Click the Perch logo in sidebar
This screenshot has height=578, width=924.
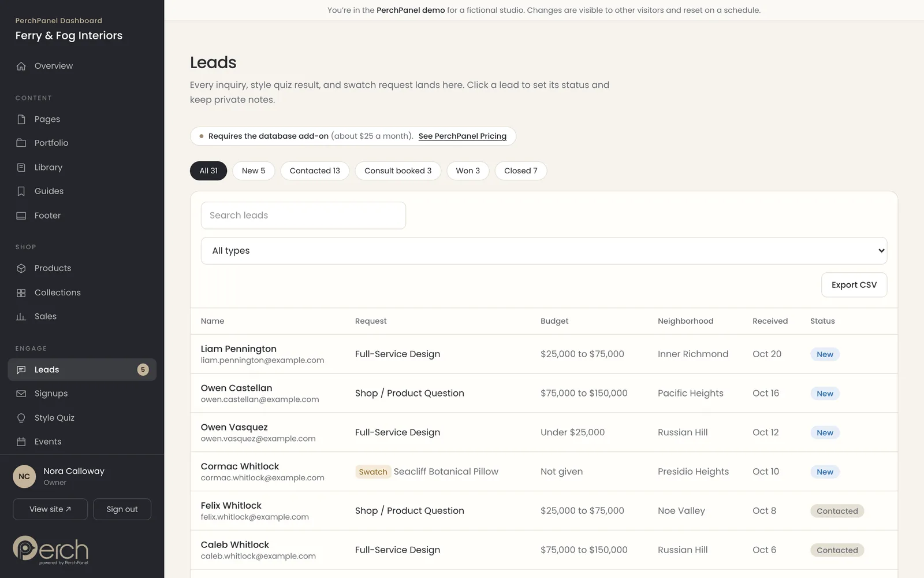pyautogui.click(x=51, y=550)
